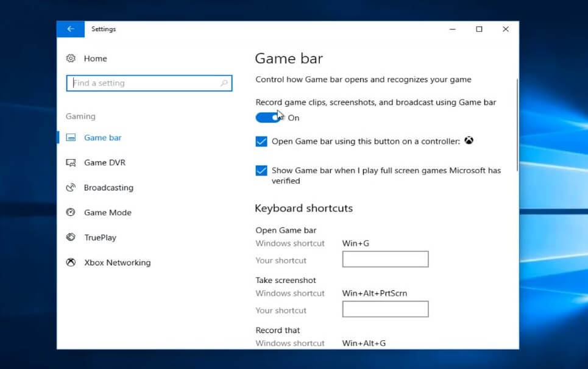
Task: Uncheck Open Game bar using controller button
Action: point(261,142)
